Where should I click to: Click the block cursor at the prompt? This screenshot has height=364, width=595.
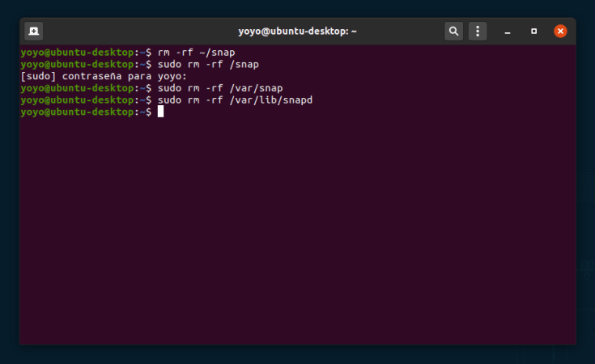[161, 112]
